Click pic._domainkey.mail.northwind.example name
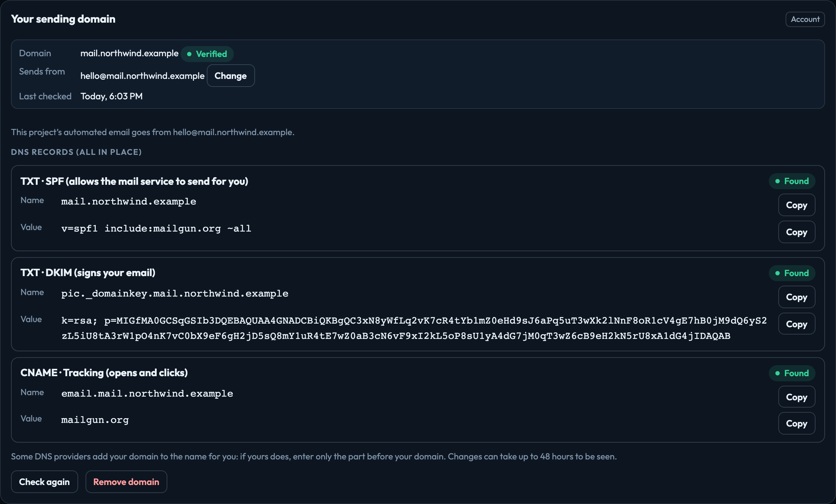The height and width of the screenshot is (504, 836). tap(175, 294)
